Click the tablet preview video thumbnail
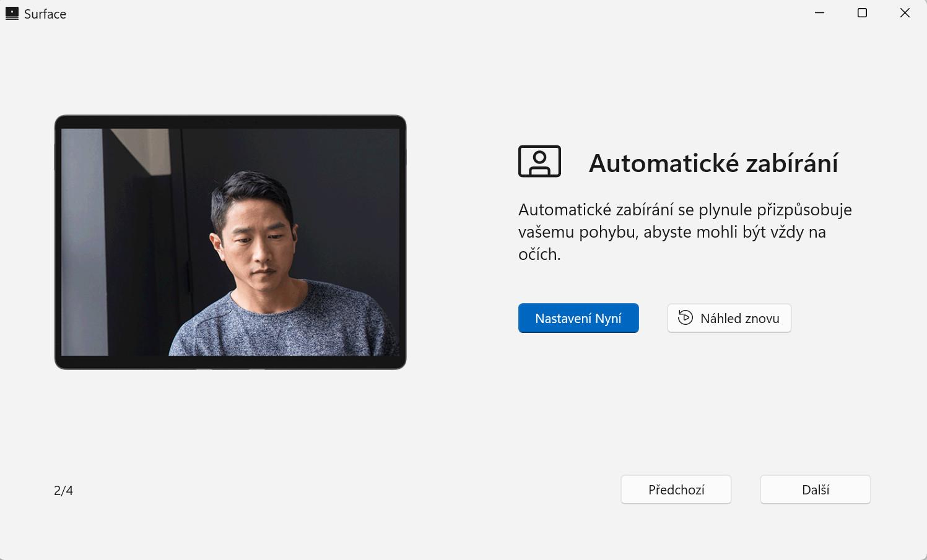 (230, 242)
